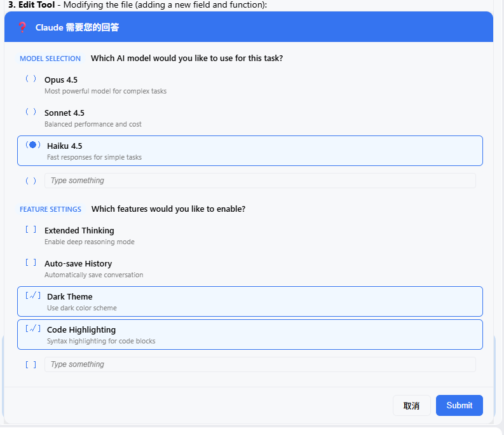Click 'Use dark color scheme' description
The width and height of the screenshot is (504, 435).
[81, 308]
